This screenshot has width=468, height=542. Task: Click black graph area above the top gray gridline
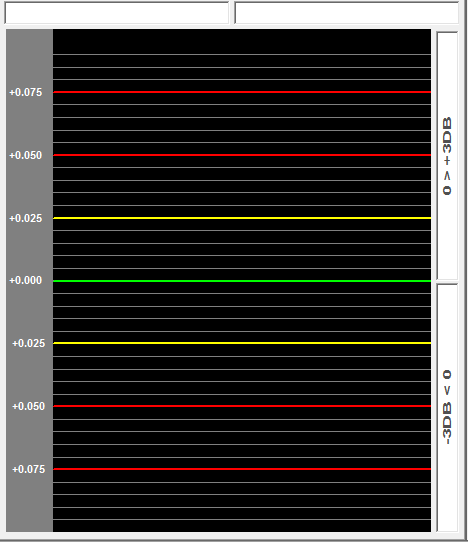242,41
